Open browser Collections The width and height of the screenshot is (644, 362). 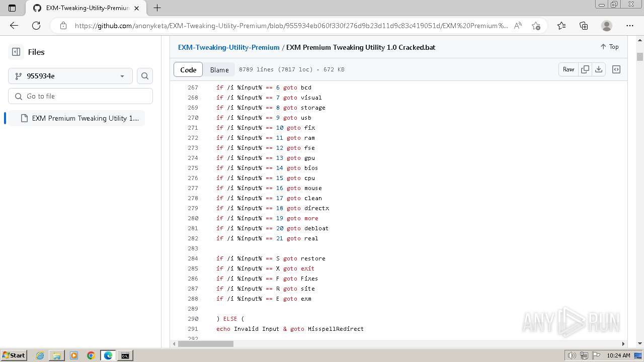[x=584, y=26]
